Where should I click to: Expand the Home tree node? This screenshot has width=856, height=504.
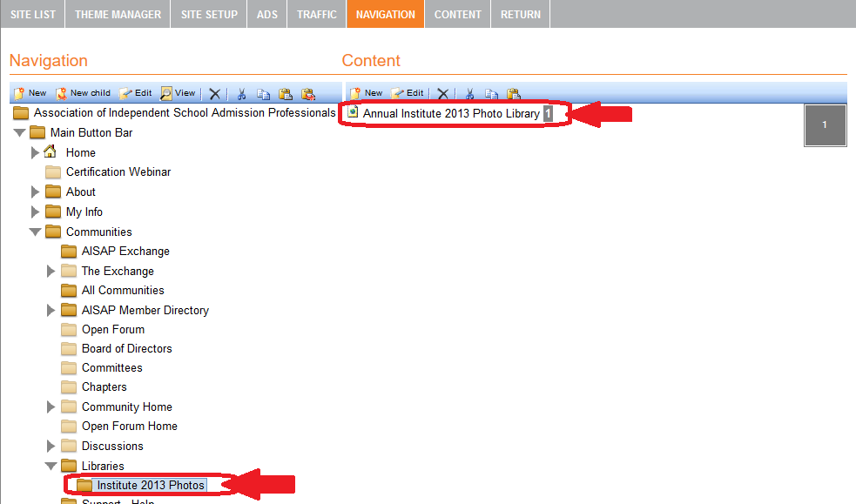(35, 152)
